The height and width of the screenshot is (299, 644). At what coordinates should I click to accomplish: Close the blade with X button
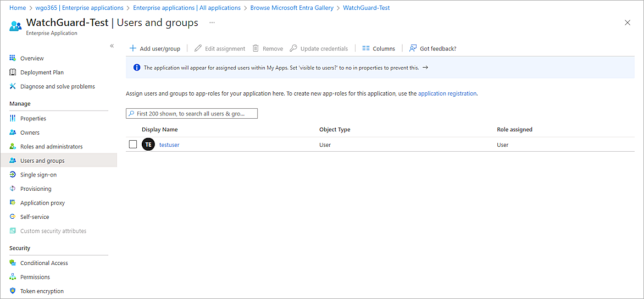[627, 23]
